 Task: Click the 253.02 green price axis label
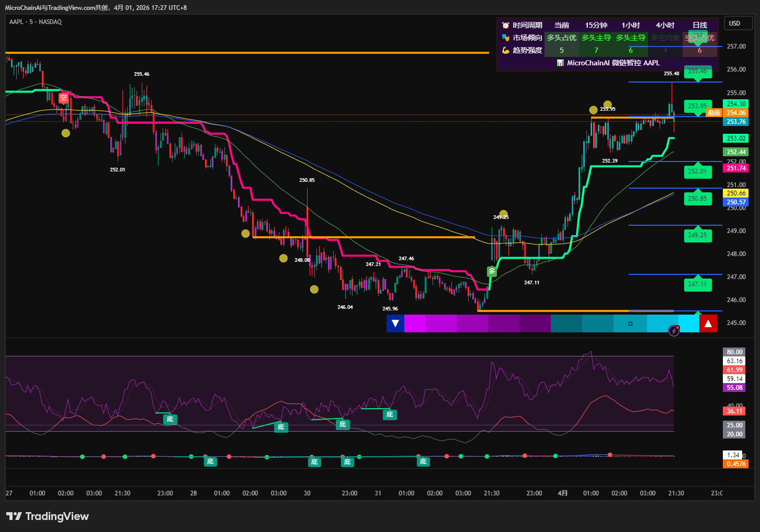click(736, 138)
